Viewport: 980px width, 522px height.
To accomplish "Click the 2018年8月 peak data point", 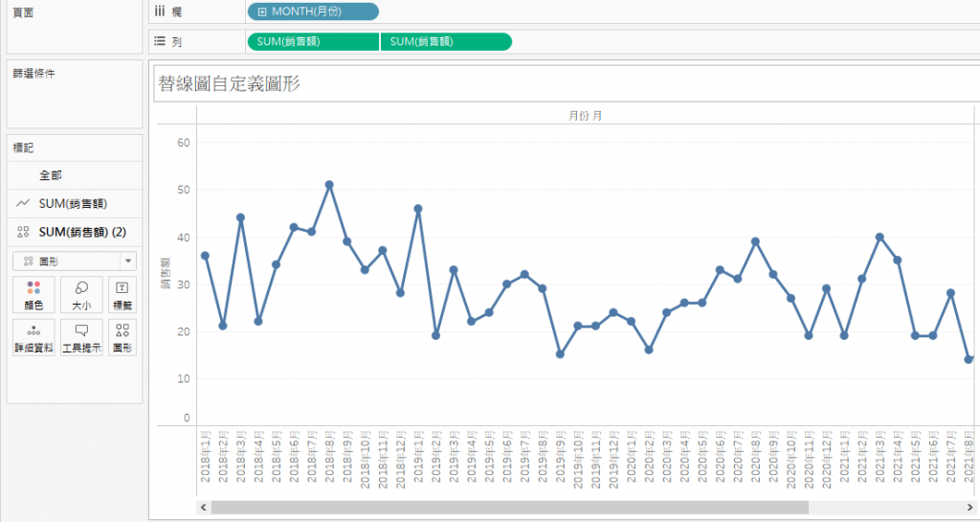I will point(329,185).
